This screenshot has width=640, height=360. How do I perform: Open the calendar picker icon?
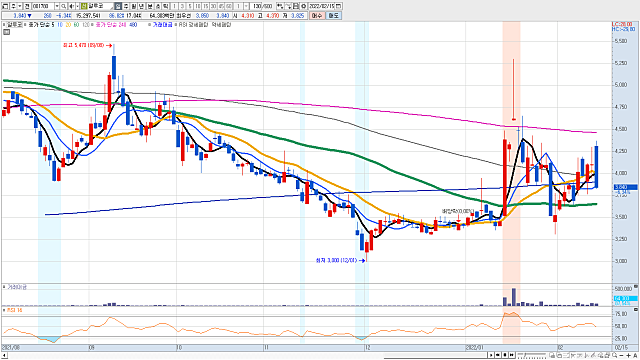click(339, 6)
